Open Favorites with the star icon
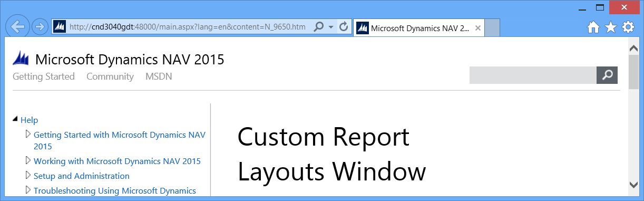This screenshot has height=201, width=644. pos(611,27)
